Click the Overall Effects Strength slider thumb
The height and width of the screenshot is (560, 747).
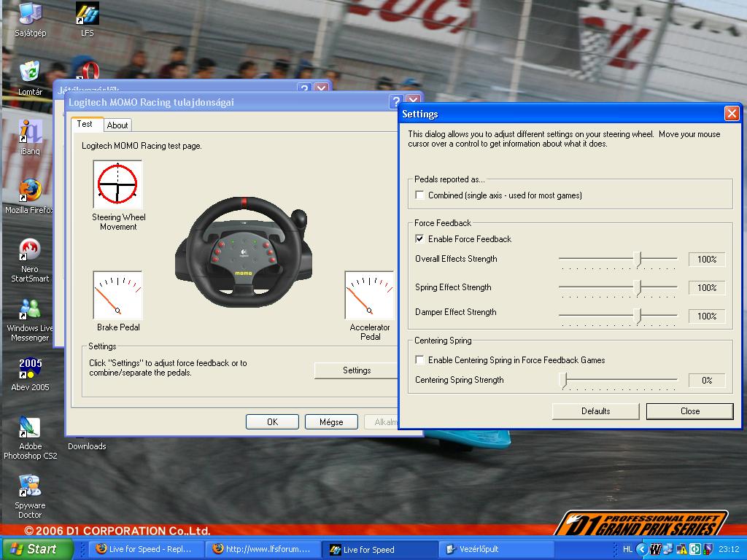639,260
